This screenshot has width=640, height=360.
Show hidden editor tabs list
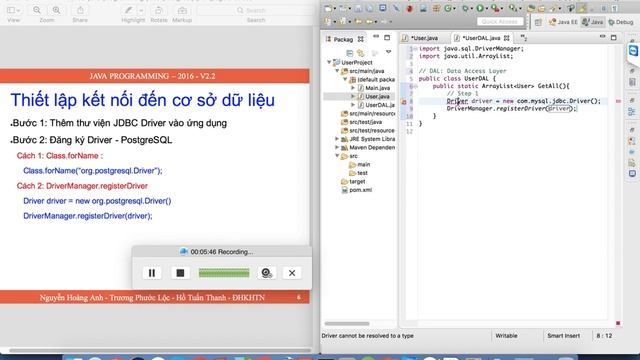523,38
